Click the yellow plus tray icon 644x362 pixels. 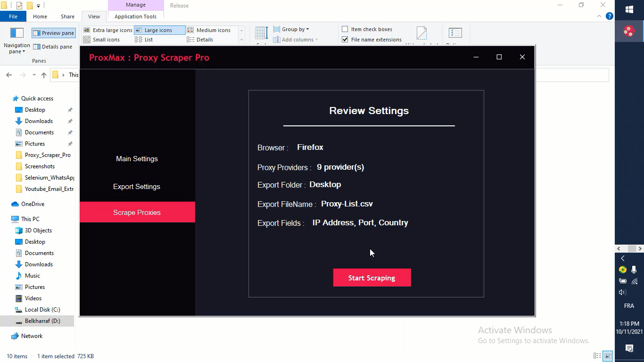tap(623, 270)
